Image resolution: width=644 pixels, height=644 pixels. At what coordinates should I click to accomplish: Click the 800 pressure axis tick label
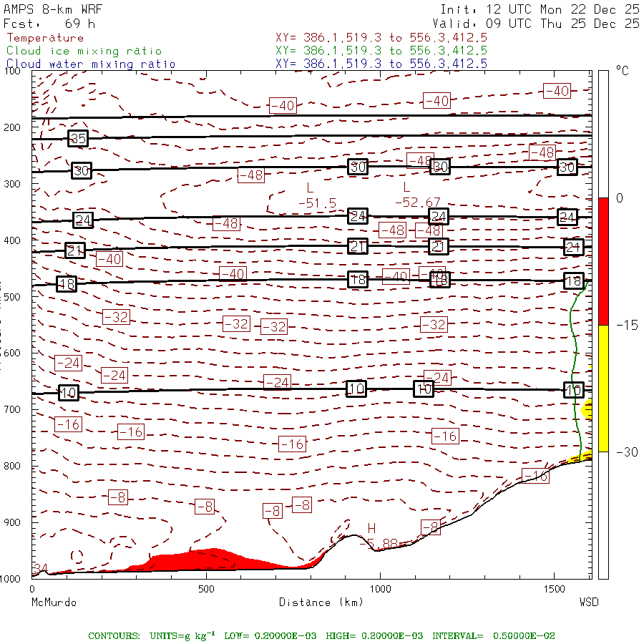[12, 466]
